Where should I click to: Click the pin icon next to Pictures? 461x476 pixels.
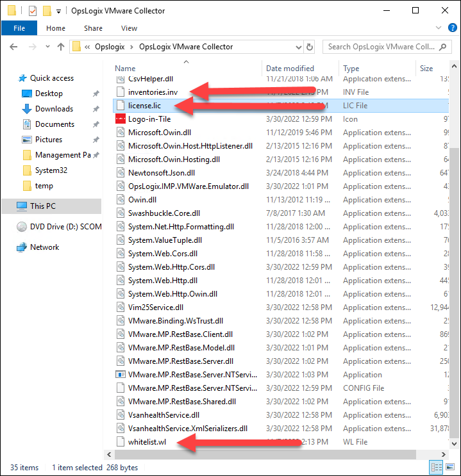96,140
